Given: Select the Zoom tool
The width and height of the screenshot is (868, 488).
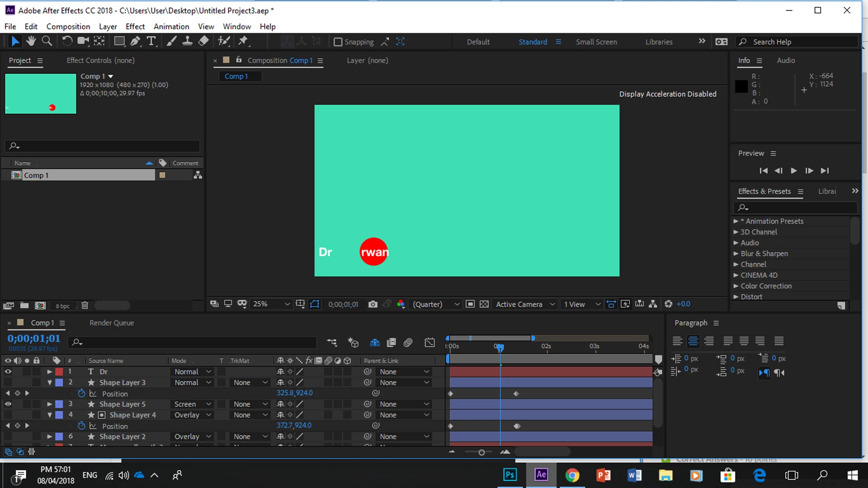Looking at the screenshot, I should pos(47,41).
